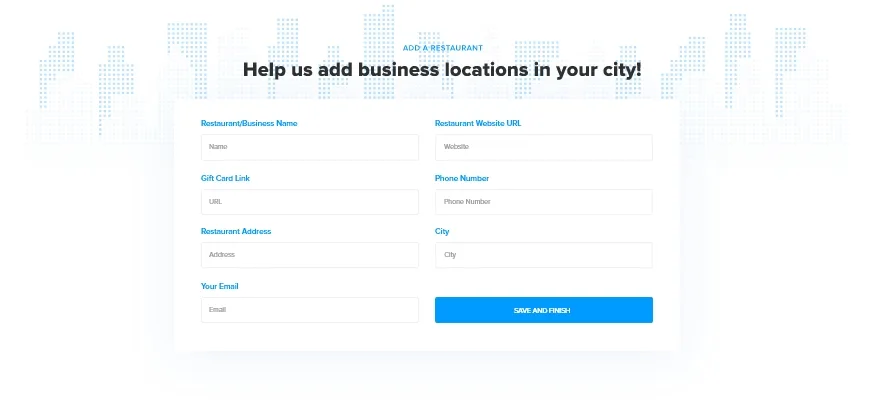Click the "Phone Number" label text
Screen dimensions: 885x400
click(462, 178)
